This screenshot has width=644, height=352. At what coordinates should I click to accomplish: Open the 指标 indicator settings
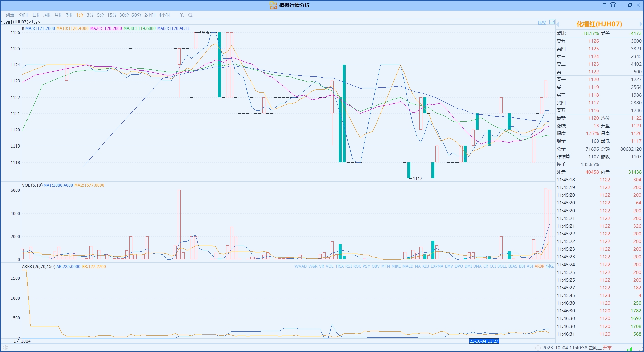[550, 266]
